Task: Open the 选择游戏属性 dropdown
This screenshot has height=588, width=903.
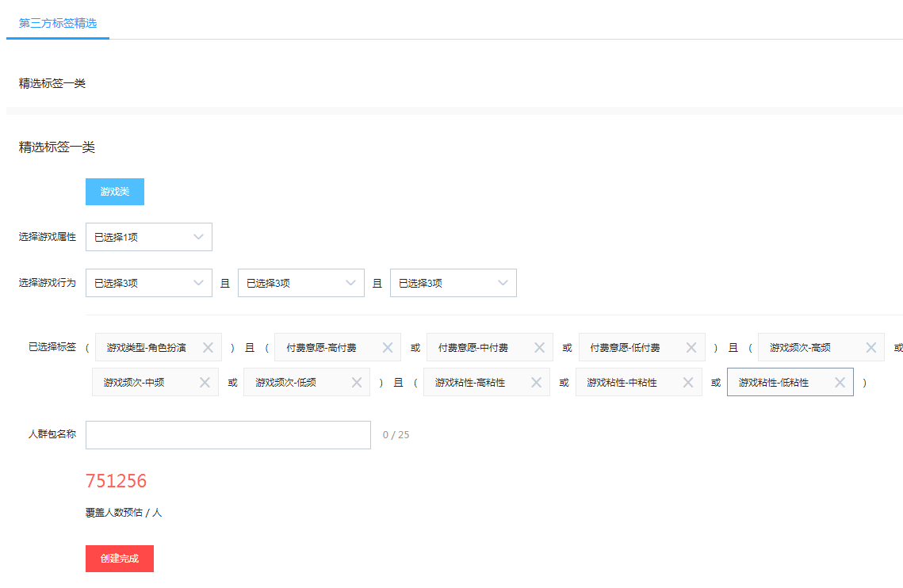Action: (148, 237)
